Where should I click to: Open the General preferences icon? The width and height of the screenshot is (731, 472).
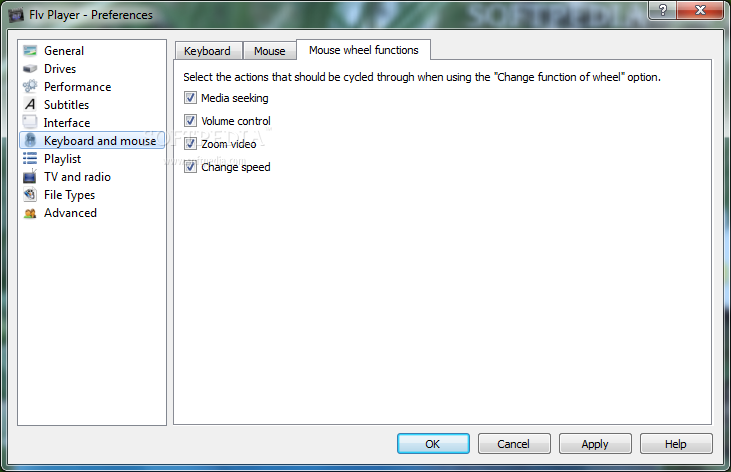[30, 50]
